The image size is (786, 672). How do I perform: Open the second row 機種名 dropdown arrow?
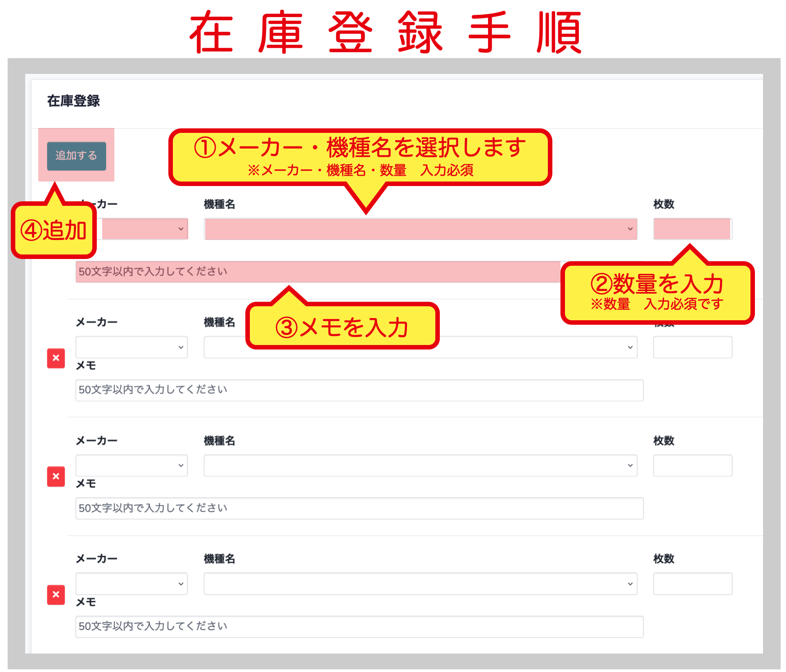(x=630, y=347)
